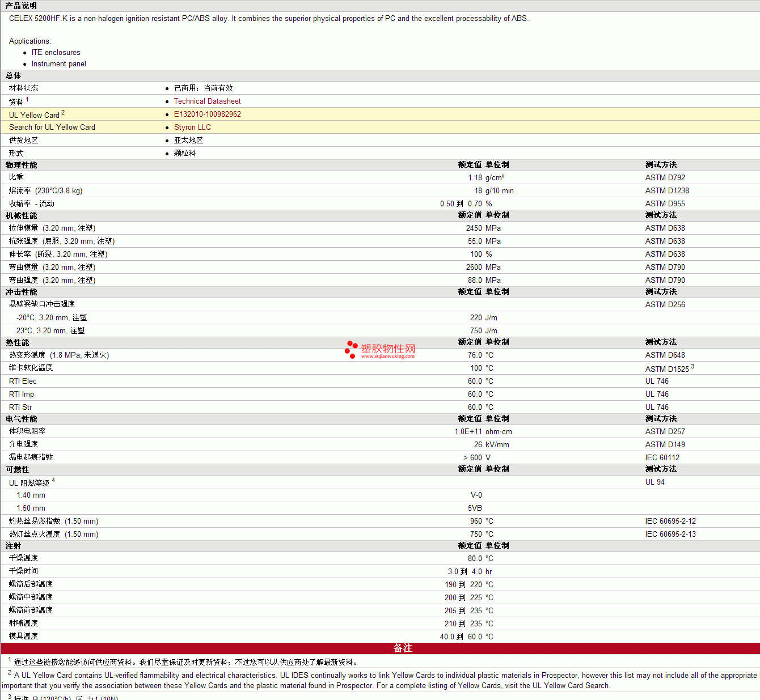Image resolution: width=760 pixels, height=700 pixels.
Task: Click ASTM D638 in the 伸长率 row
Action: point(665,254)
